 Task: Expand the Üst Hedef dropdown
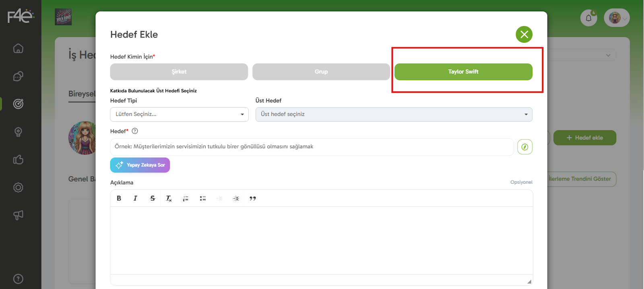[394, 114]
